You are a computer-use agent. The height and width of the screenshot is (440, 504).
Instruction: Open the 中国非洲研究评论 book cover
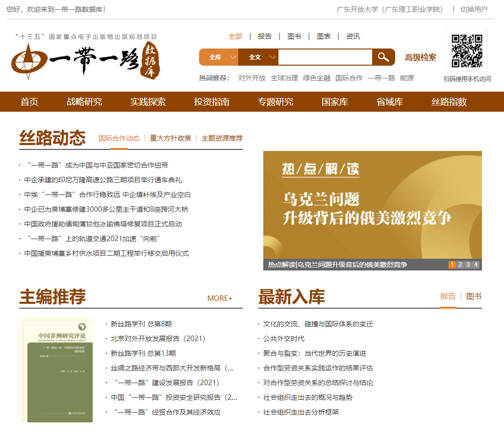[x=56, y=369]
